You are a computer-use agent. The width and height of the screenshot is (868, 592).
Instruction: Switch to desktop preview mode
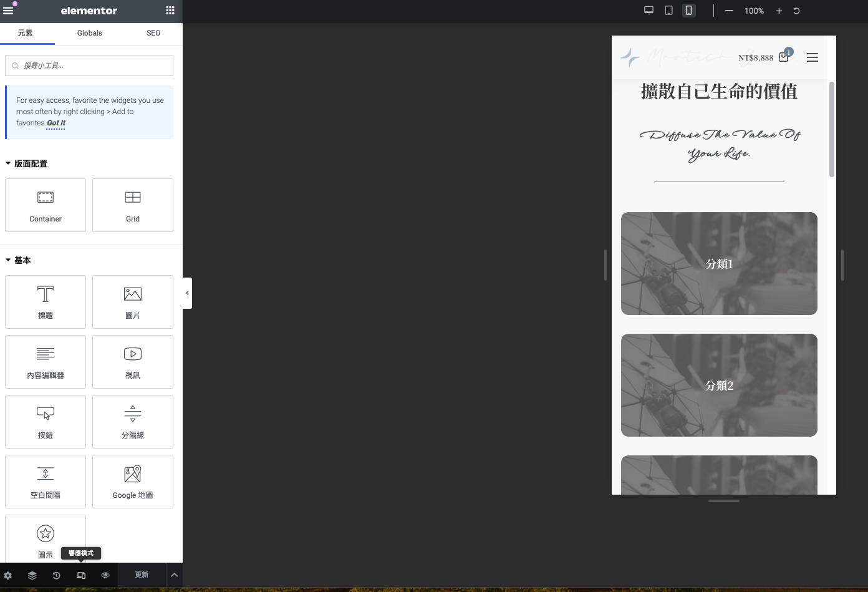(x=649, y=11)
